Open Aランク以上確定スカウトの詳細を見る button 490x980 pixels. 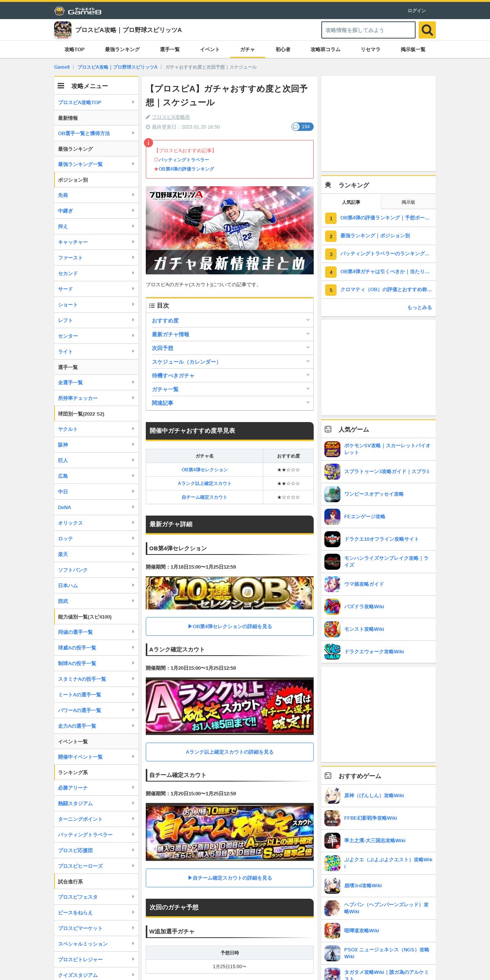coord(230,752)
